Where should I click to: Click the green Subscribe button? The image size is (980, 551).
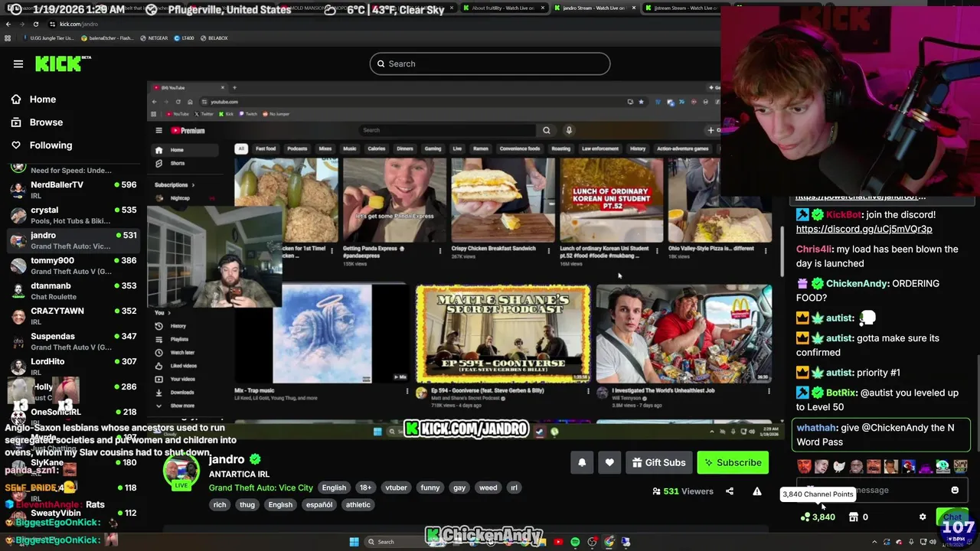[x=733, y=462]
